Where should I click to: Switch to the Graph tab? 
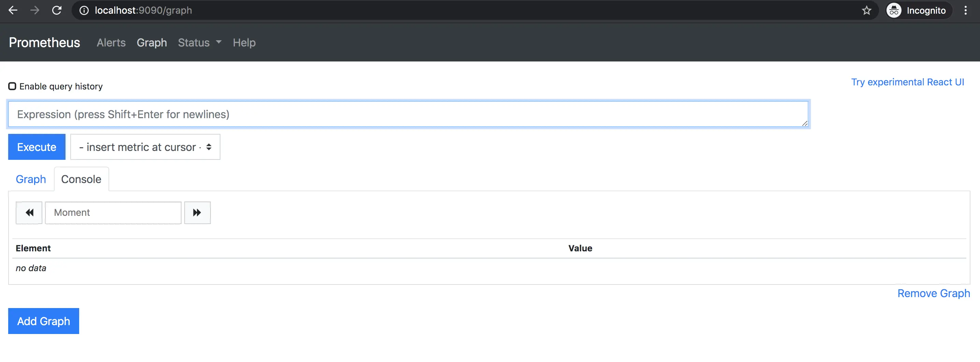coord(31,179)
